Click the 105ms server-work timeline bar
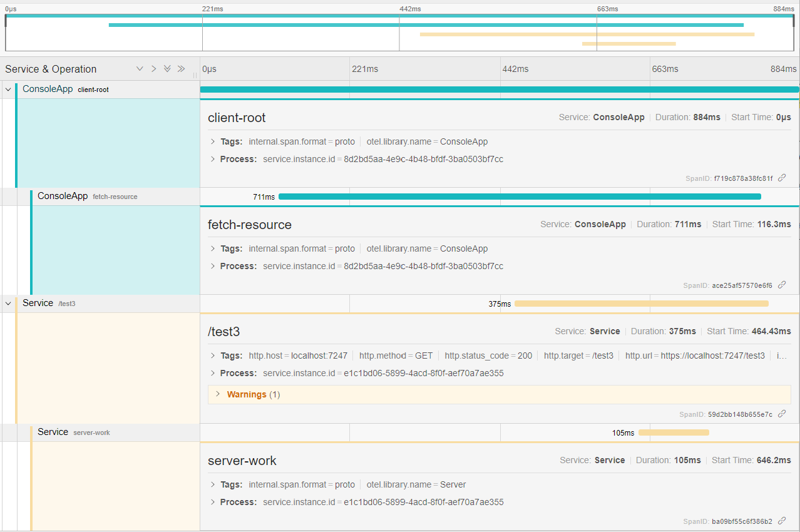Screen dimensions: 800x532 click(x=674, y=432)
